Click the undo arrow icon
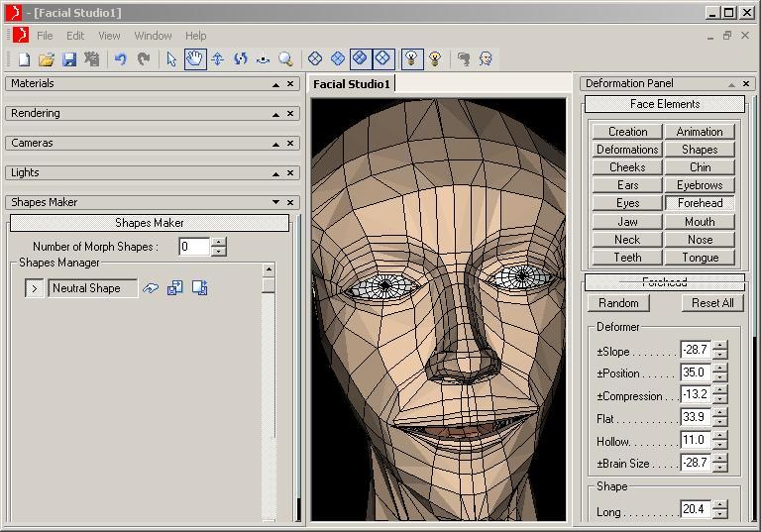The image size is (761, 532). (120, 59)
